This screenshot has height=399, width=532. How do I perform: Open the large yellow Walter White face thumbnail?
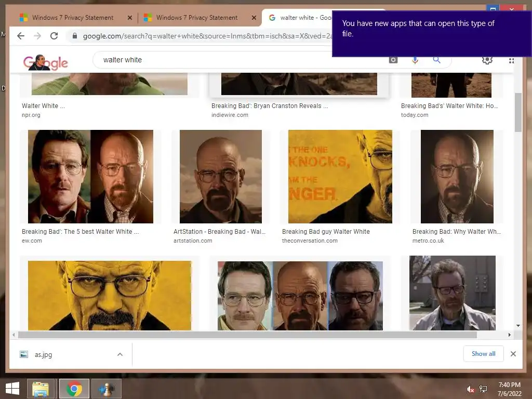(x=110, y=295)
